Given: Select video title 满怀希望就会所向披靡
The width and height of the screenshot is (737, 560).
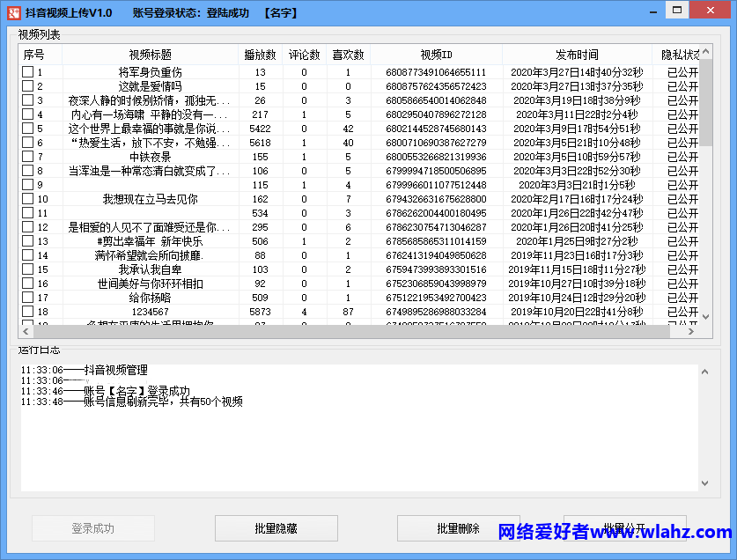Looking at the screenshot, I should 151,255.
